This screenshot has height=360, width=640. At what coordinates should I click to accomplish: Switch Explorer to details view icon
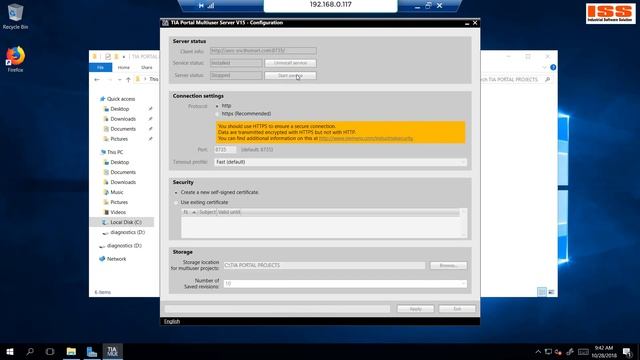coord(542,292)
